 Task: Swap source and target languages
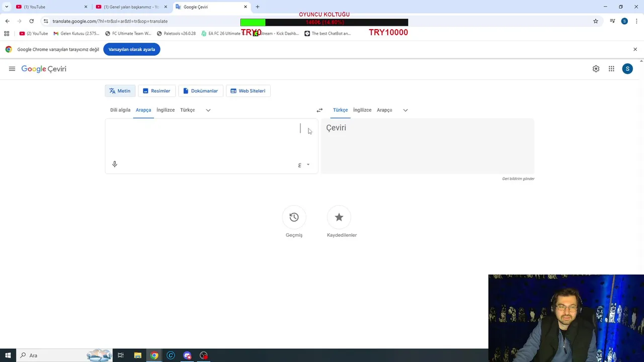point(319,110)
